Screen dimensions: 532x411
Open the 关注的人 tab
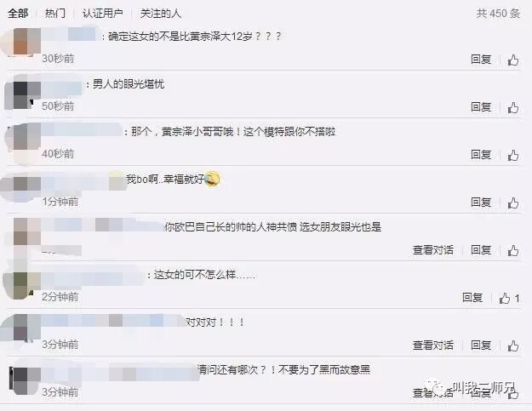[161, 14]
